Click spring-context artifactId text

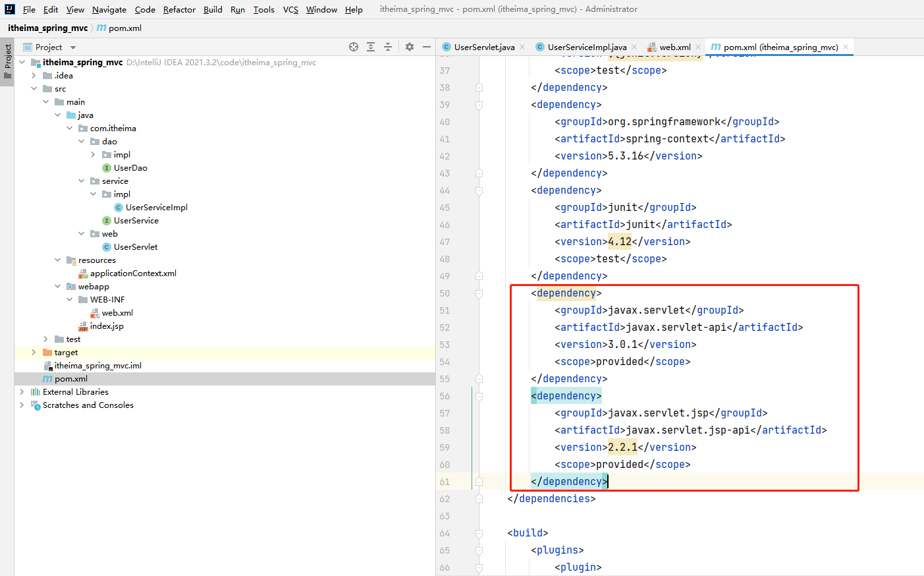point(670,139)
